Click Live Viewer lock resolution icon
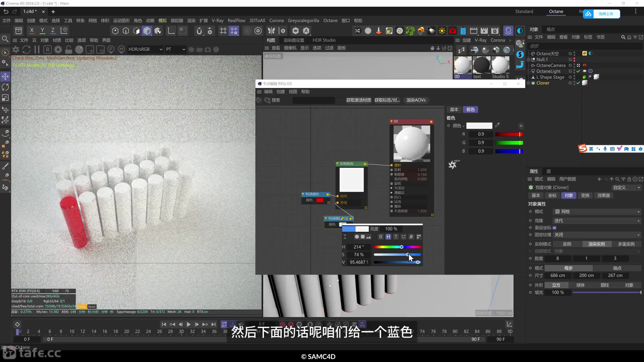The height and width of the screenshot is (362, 644). click(x=68, y=50)
